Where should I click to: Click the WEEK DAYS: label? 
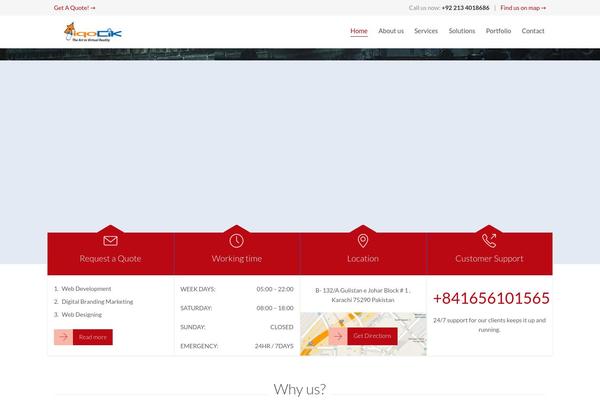pos(197,289)
